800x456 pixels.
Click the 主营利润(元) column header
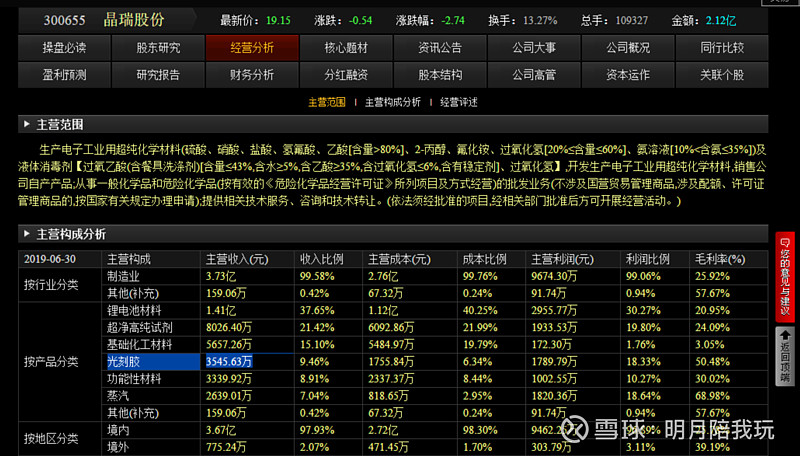point(562,259)
